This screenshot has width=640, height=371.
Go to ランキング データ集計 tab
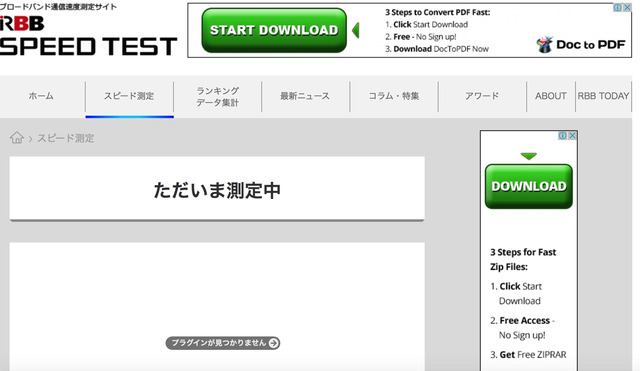tap(218, 96)
